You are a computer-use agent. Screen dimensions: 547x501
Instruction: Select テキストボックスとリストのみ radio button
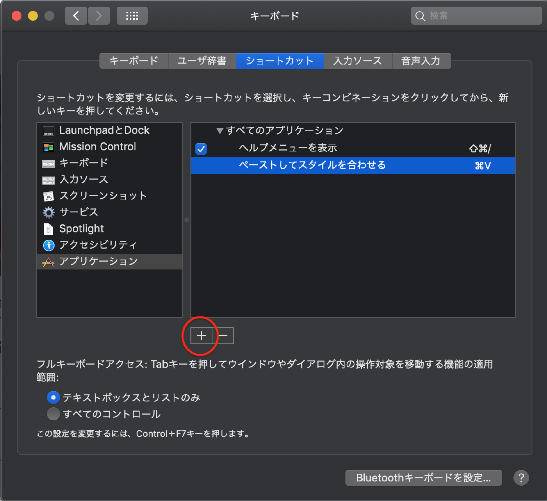(53, 397)
